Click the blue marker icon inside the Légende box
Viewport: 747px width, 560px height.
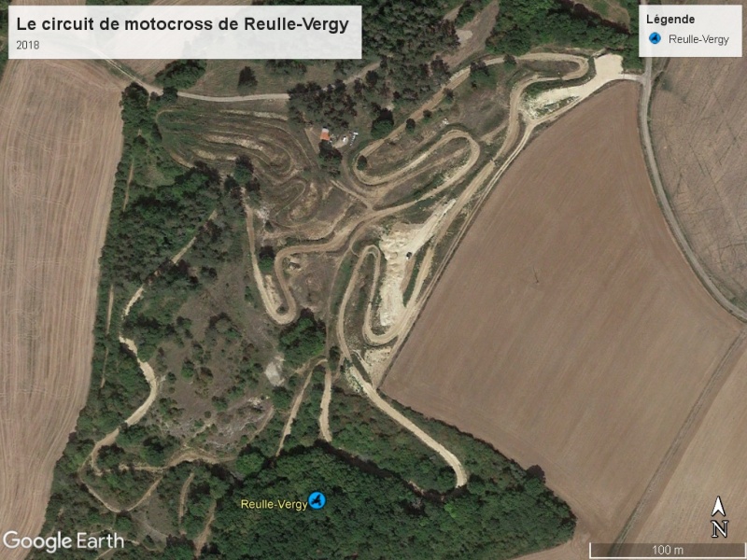pyautogui.click(x=655, y=38)
